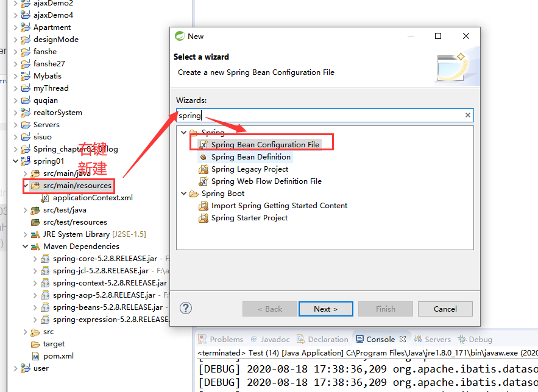Click Import Spring Getting Started Content icon

[x=204, y=206]
